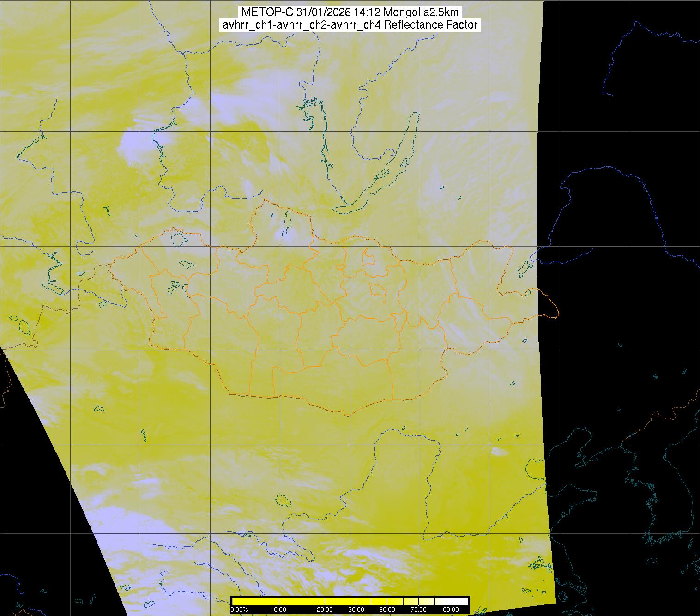This screenshot has height=616, width=700.
Task: Click the narrow Khövsgöl lake in northern Mongolia
Action: 286,221
